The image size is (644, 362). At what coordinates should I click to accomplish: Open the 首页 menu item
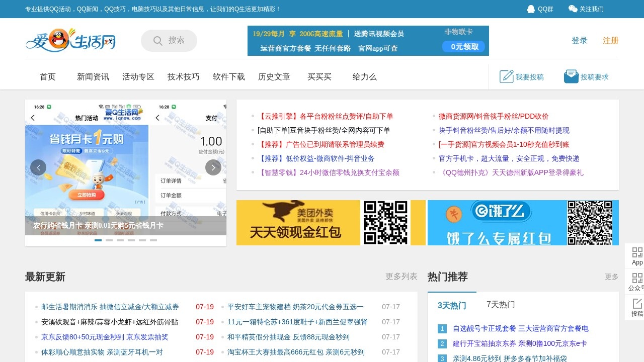point(48,77)
